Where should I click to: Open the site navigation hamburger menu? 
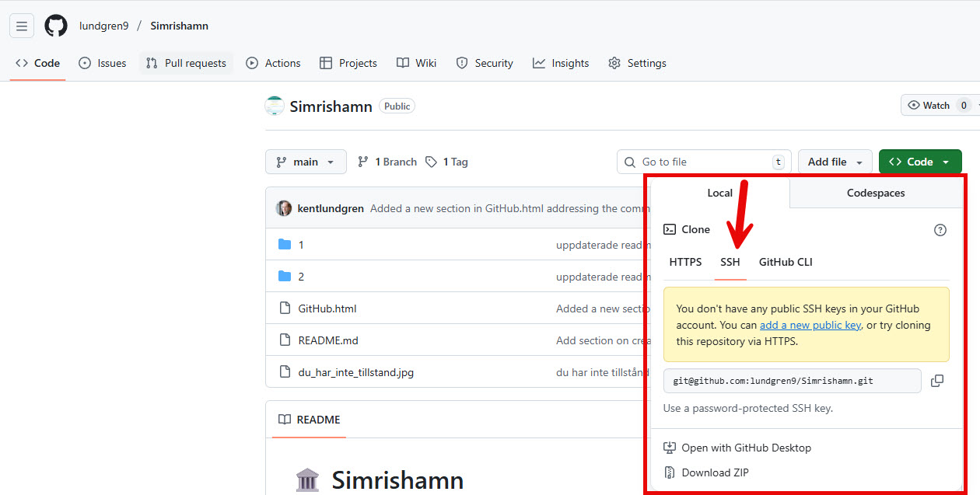(21, 25)
